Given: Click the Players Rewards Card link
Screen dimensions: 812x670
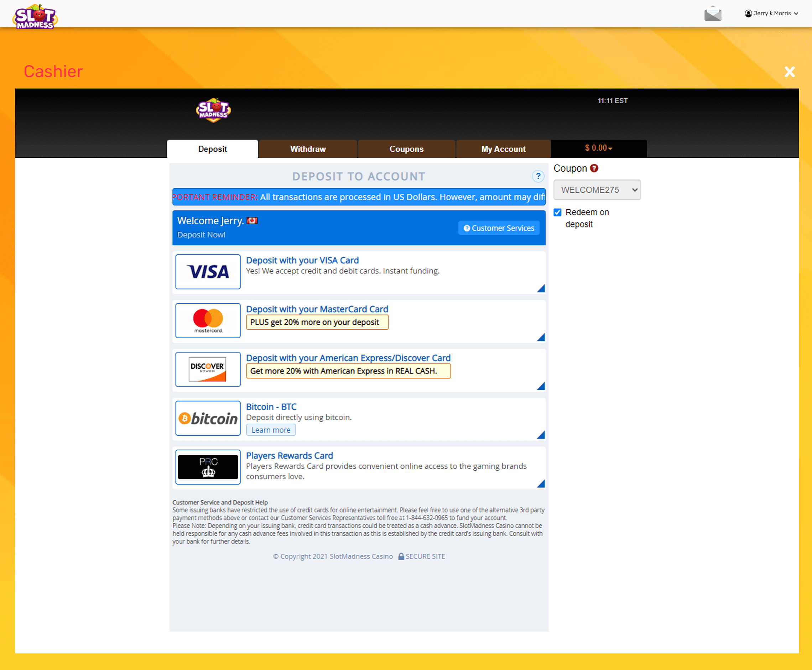Looking at the screenshot, I should [x=290, y=456].
